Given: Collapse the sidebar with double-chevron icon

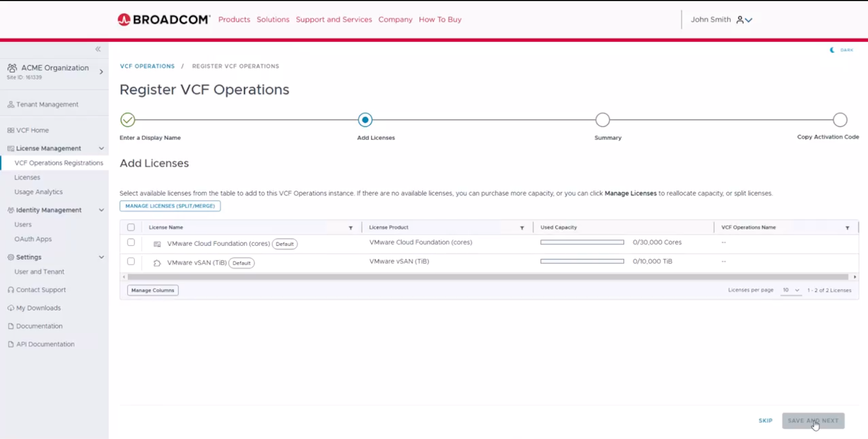Looking at the screenshot, I should tap(98, 49).
